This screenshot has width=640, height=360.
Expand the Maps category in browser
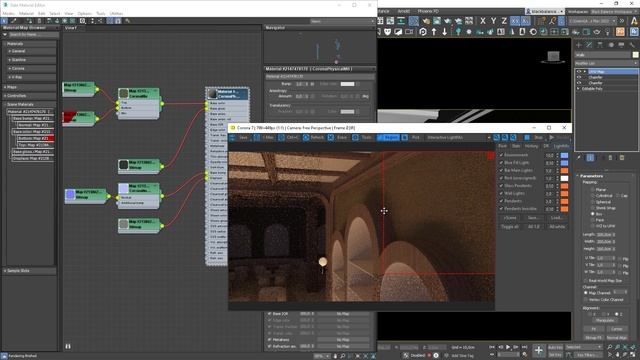(29, 87)
